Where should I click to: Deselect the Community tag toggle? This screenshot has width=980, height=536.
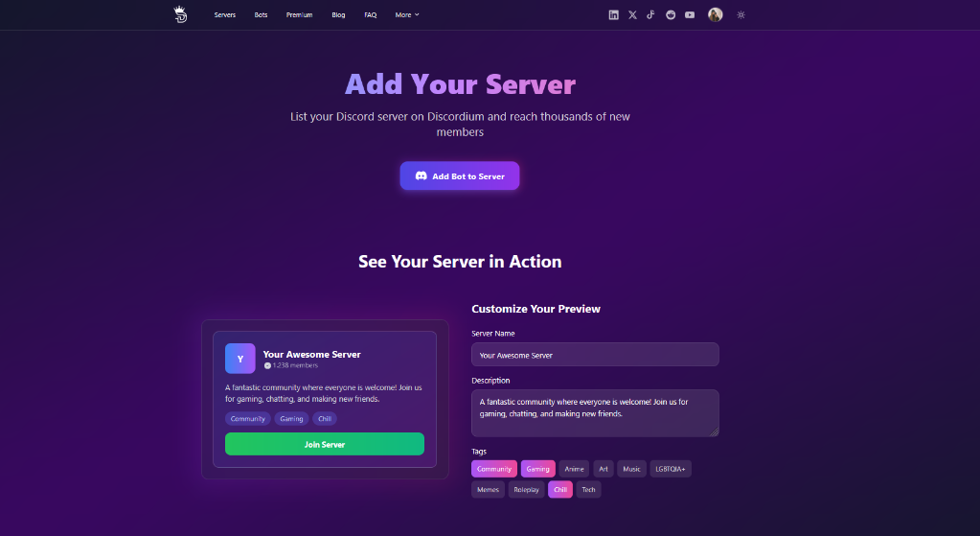coord(494,469)
